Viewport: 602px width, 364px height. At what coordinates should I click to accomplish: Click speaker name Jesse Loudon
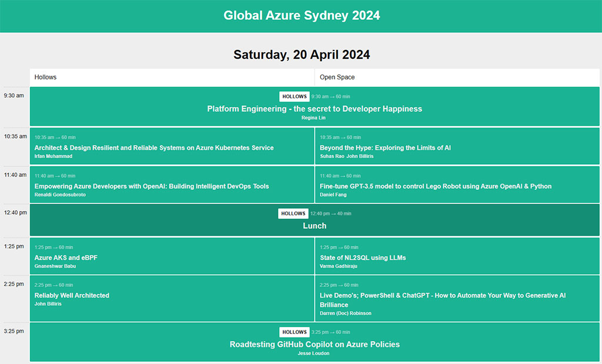[x=313, y=353]
